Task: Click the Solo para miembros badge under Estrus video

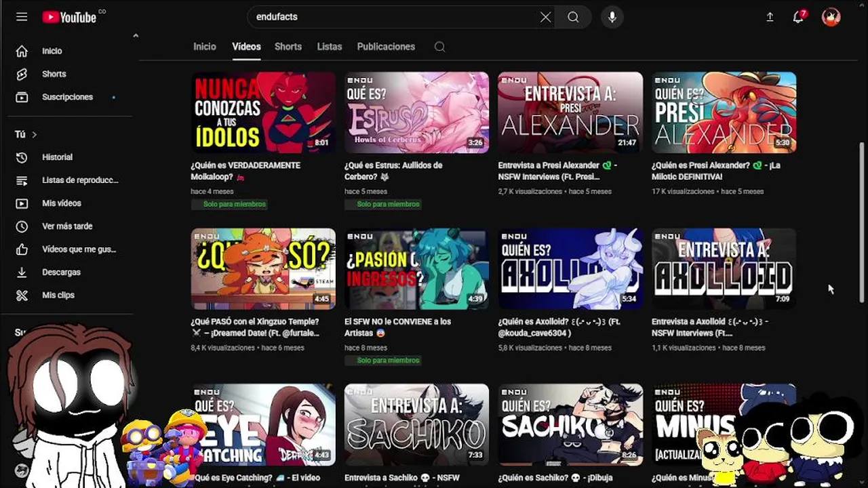Action: [x=382, y=204]
